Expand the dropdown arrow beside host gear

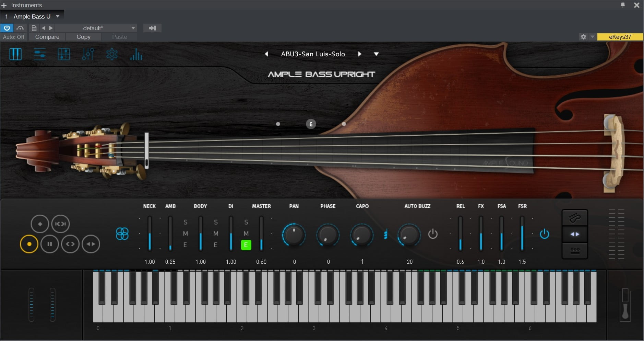592,36
